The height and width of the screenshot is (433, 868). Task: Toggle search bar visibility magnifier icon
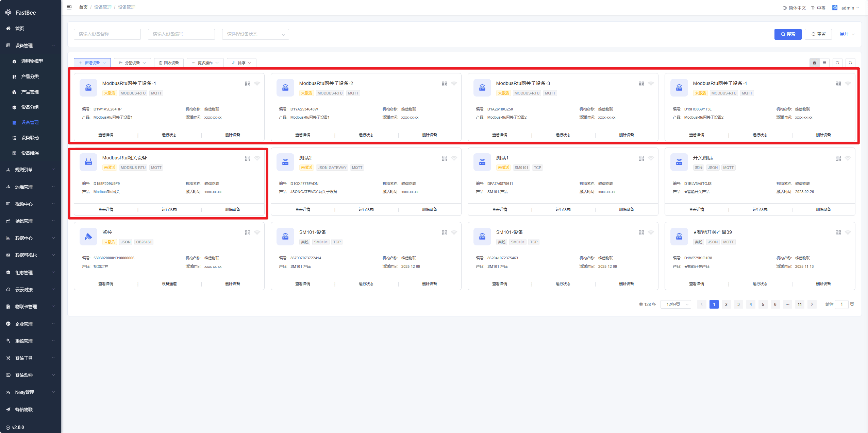click(x=837, y=63)
